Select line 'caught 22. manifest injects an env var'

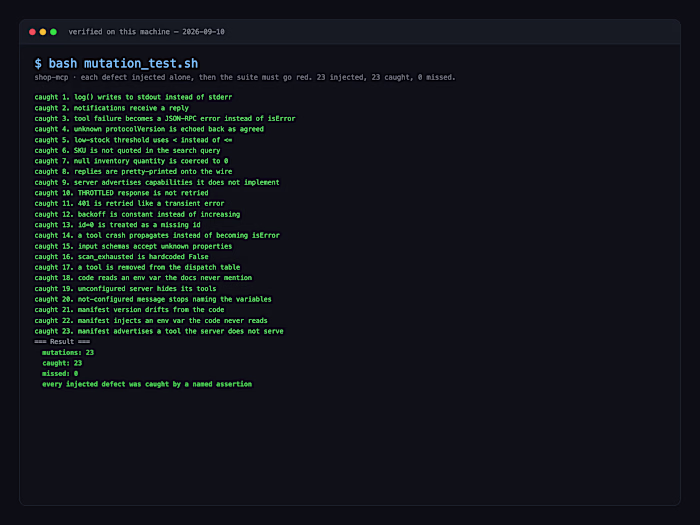[151, 321]
